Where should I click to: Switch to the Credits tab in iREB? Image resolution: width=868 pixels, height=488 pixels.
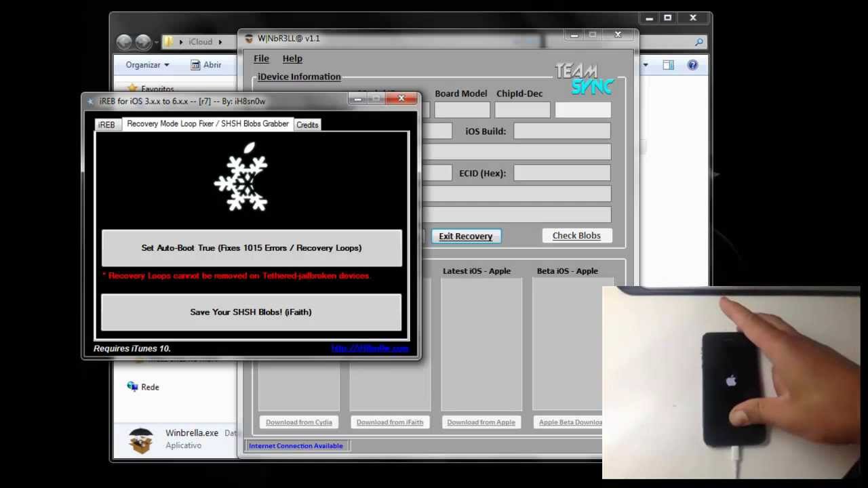[x=307, y=125]
